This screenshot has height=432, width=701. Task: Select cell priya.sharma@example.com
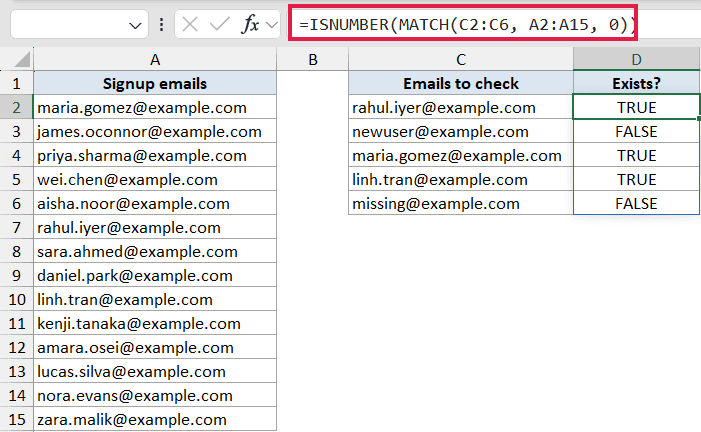(x=155, y=156)
